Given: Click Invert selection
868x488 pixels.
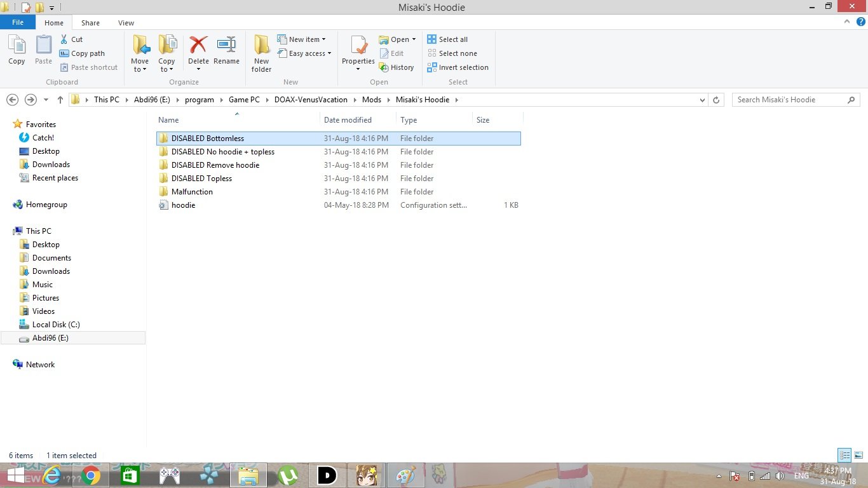Looking at the screenshot, I should [458, 67].
